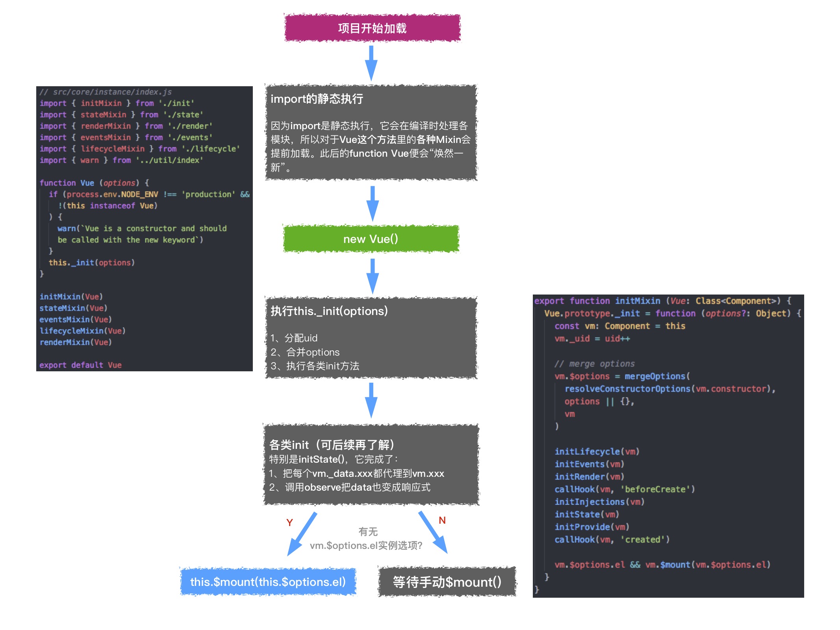Viewport: 840px width, 630px height.
Task: Click the '1、分配uid' line
Action: (294, 338)
